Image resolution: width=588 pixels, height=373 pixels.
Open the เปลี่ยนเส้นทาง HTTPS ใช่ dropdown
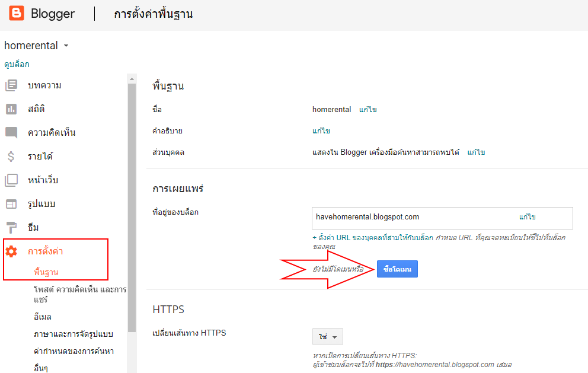coord(327,337)
